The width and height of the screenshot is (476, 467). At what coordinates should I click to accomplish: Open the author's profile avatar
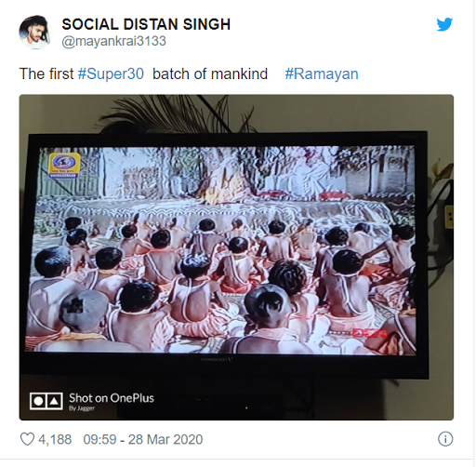[x=34, y=33]
